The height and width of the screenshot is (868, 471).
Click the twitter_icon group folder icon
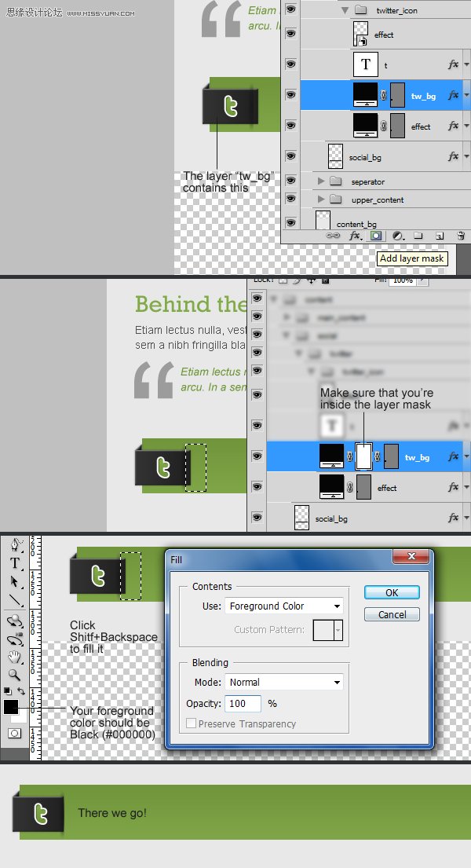pos(361,10)
